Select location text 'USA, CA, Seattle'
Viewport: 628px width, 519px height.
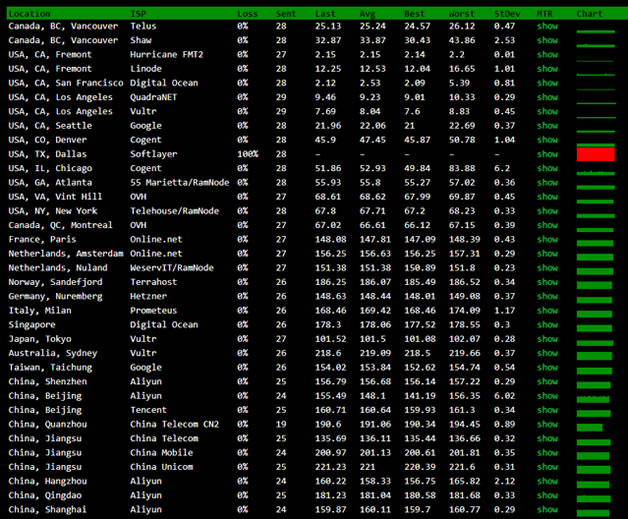50,126
